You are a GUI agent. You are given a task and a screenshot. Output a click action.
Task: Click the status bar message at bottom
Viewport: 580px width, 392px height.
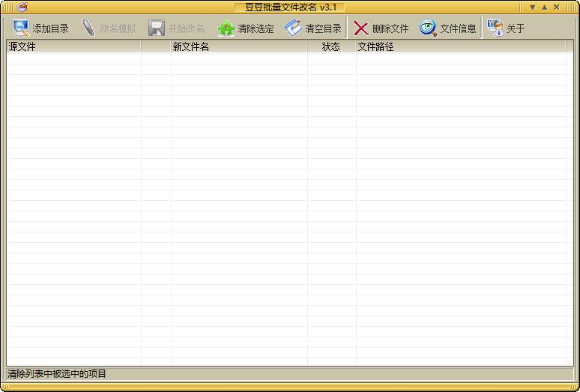(x=58, y=373)
